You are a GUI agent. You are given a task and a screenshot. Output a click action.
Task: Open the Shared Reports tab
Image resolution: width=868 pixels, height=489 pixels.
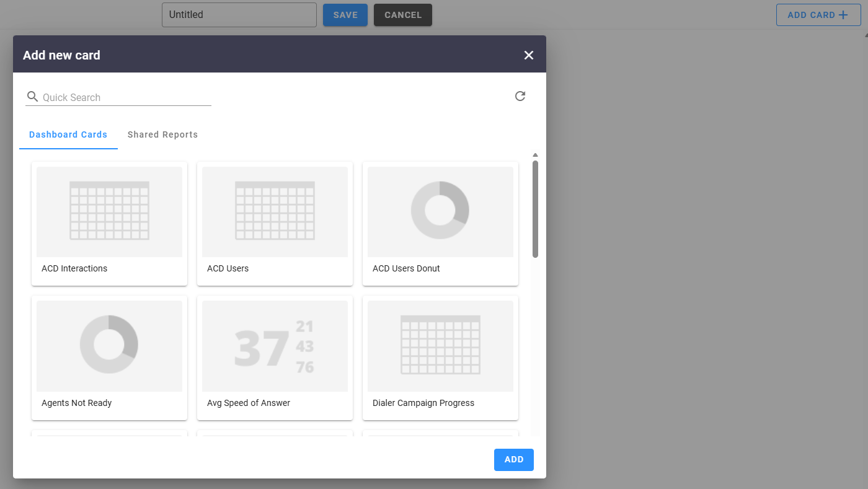tap(162, 134)
